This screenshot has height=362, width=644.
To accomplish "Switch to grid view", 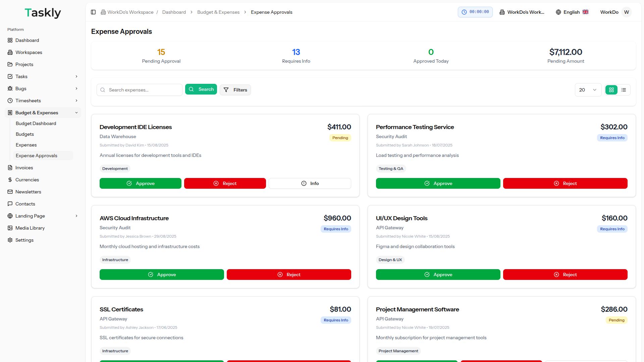I will pos(611,90).
